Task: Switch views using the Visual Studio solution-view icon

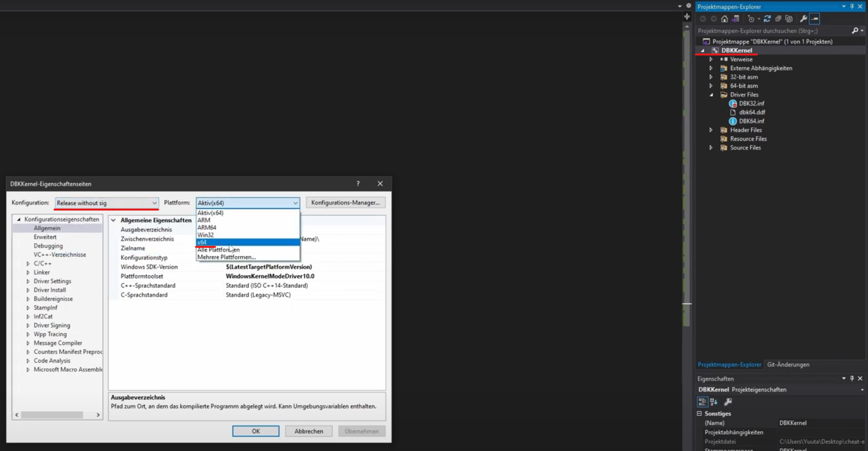Action: pos(735,19)
